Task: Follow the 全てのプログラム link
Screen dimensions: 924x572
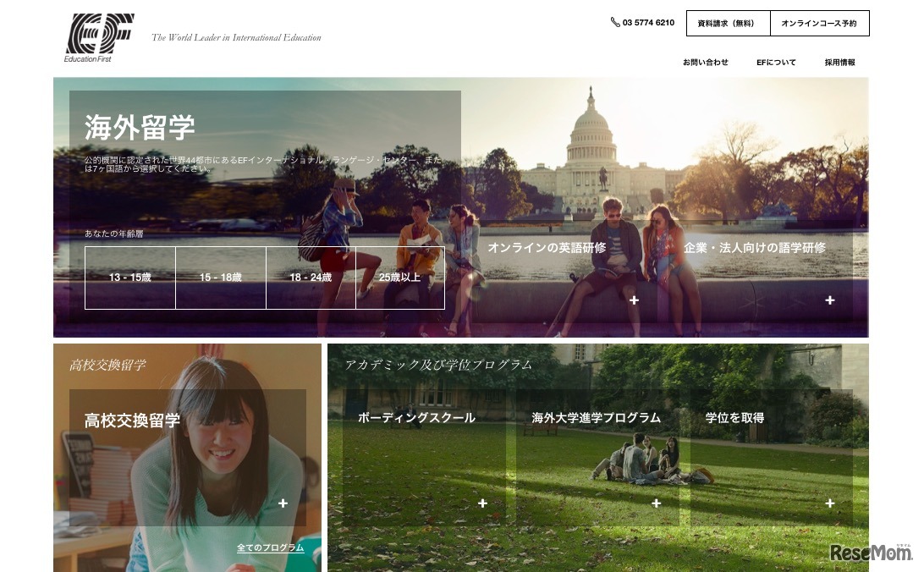Action: point(270,548)
